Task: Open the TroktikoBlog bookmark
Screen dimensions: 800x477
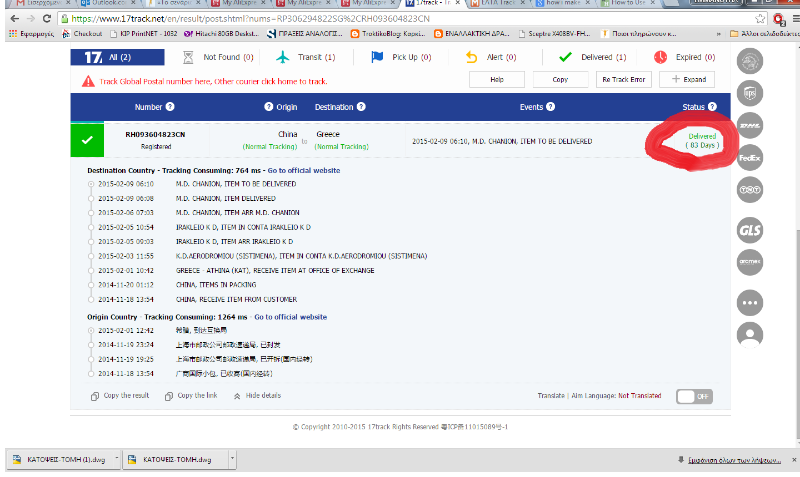Action: 388,34
